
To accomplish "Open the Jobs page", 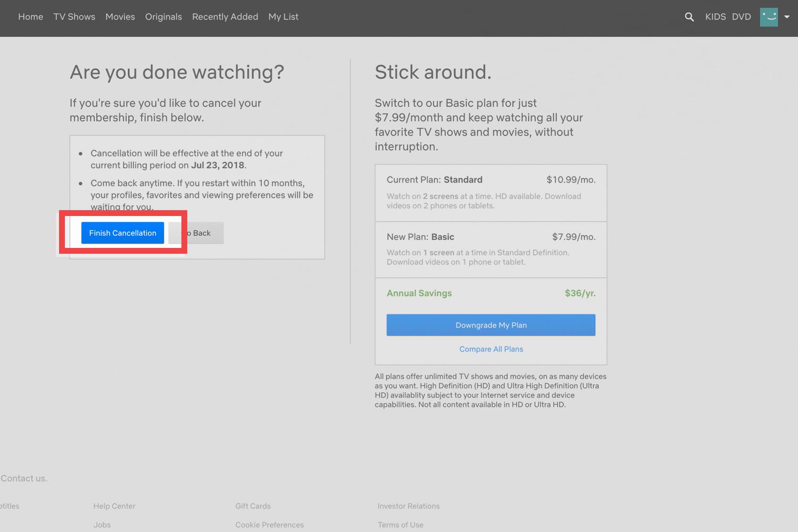I will click(x=102, y=525).
